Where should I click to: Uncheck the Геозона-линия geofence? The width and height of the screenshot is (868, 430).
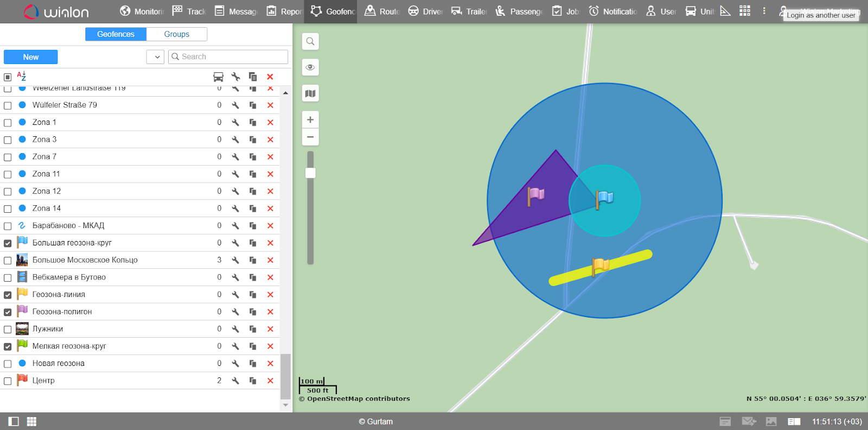[8, 295]
